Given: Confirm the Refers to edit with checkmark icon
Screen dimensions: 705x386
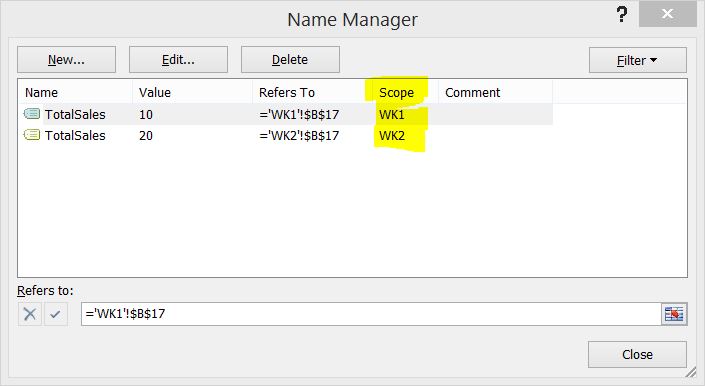Looking at the screenshot, I should pos(56,314).
